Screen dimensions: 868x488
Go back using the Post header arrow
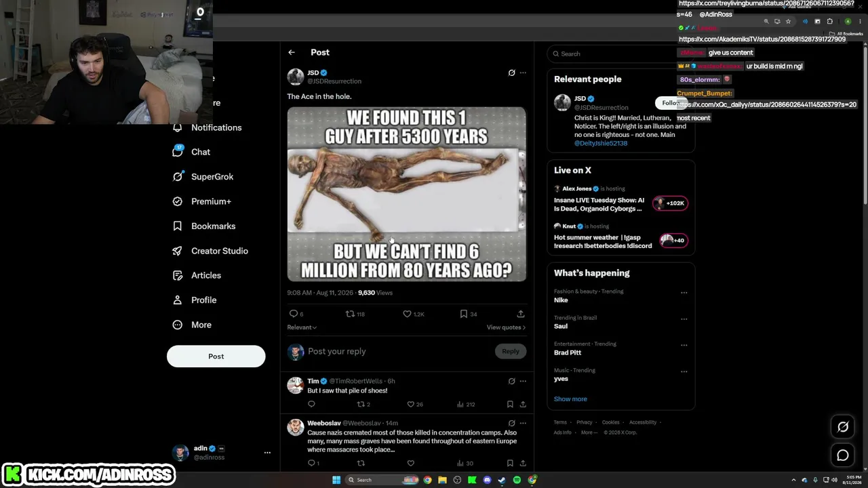292,52
